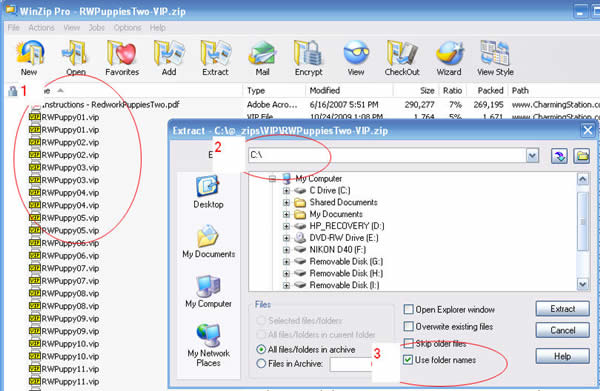600x391 pixels.
Task: Enable Open Explorer window checkbox
Action: (x=409, y=309)
